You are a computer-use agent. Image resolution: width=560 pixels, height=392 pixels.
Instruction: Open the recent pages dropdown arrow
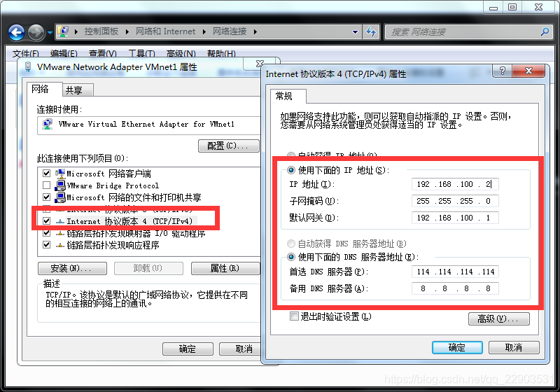(50, 32)
